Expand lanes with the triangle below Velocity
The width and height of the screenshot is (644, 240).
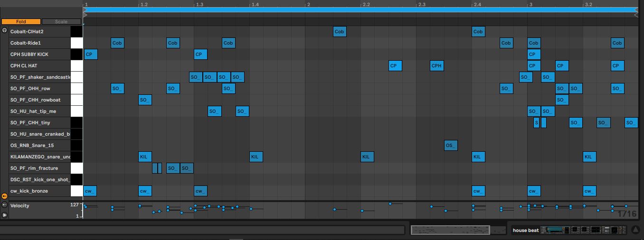pos(5,215)
